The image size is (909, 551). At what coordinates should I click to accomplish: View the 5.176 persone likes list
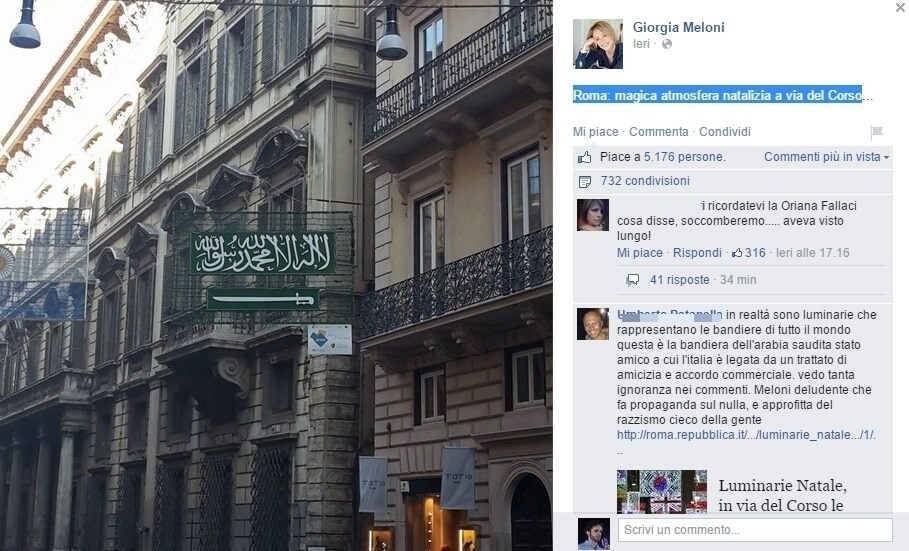pos(685,157)
